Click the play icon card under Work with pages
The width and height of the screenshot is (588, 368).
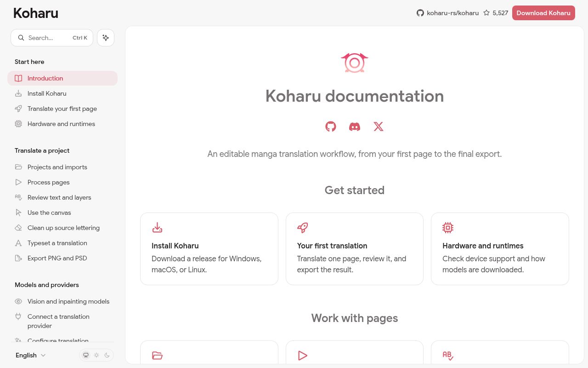coord(355,352)
